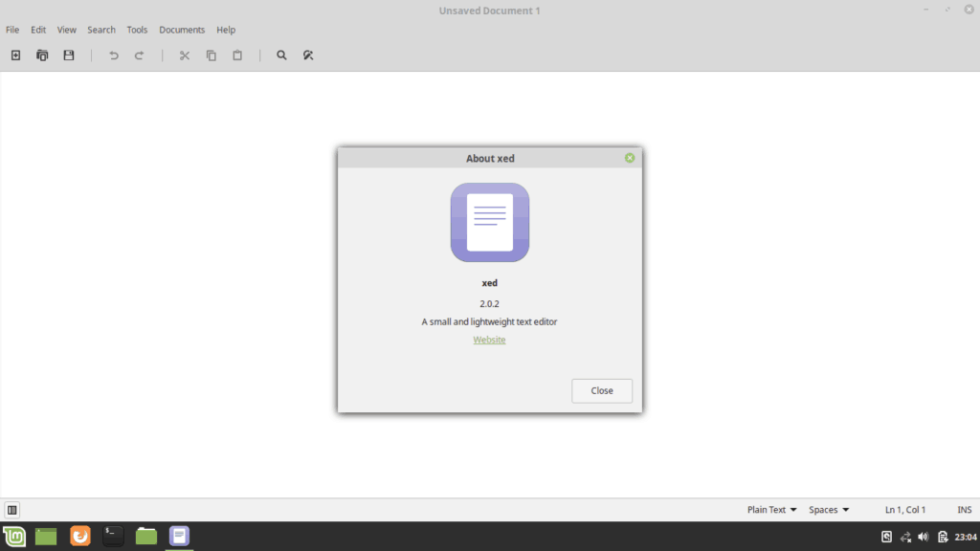980x551 pixels.
Task: Switch to xed window in taskbar
Action: point(179,536)
